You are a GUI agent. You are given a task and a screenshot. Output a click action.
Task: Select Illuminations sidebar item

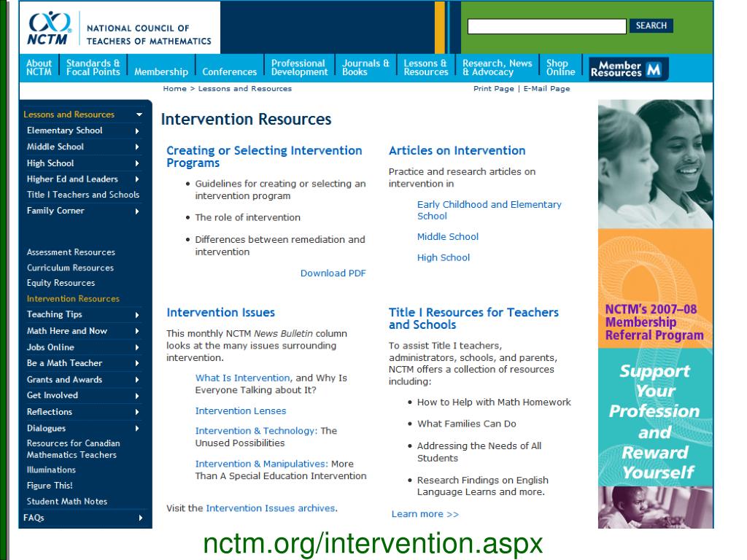tap(51, 470)
